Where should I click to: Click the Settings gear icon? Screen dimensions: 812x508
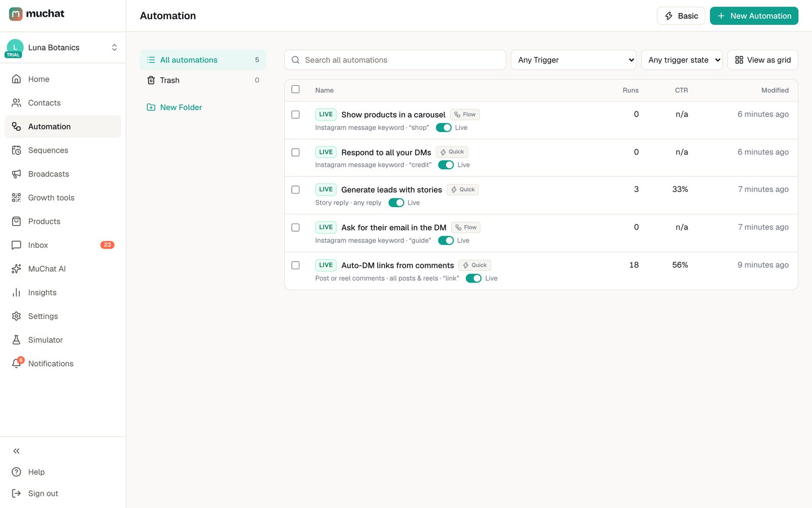pos(16,316)
